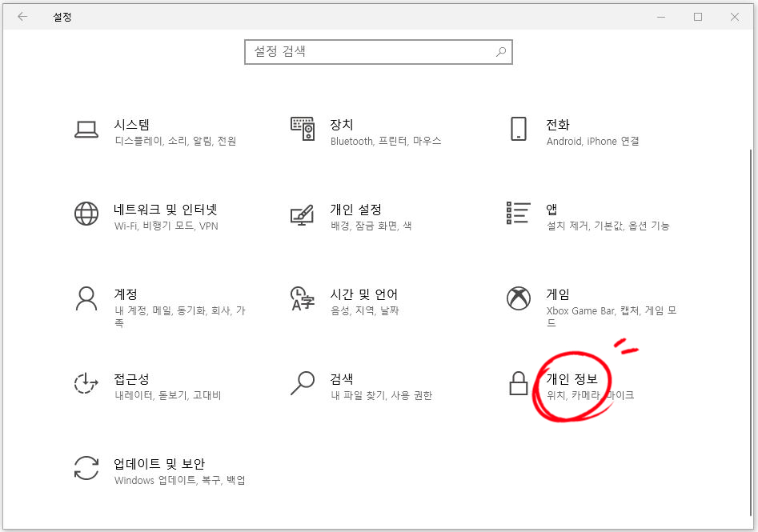Open the 계정 title
This screenshot has height=532, width=758.
[x=126, y=294]
